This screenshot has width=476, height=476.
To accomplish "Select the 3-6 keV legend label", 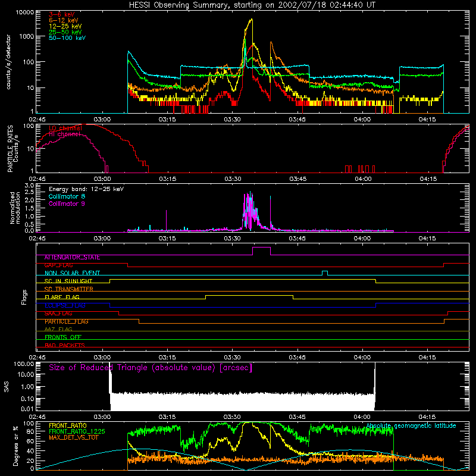I will [x=61, y=14].
